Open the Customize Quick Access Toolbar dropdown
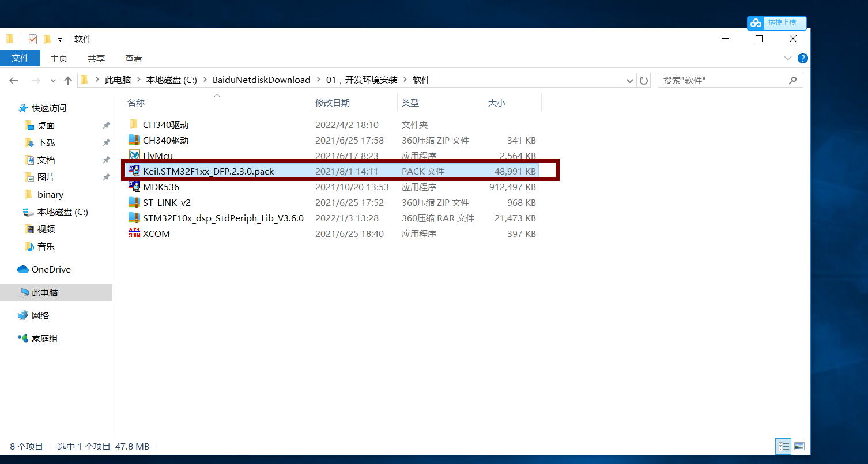868x464 pixels. (60, 40)
